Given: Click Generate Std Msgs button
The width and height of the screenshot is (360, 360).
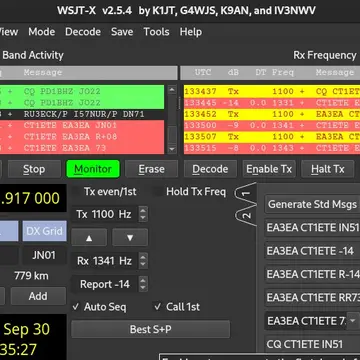Looking at the screenshot, I should (x=312, y=204).
